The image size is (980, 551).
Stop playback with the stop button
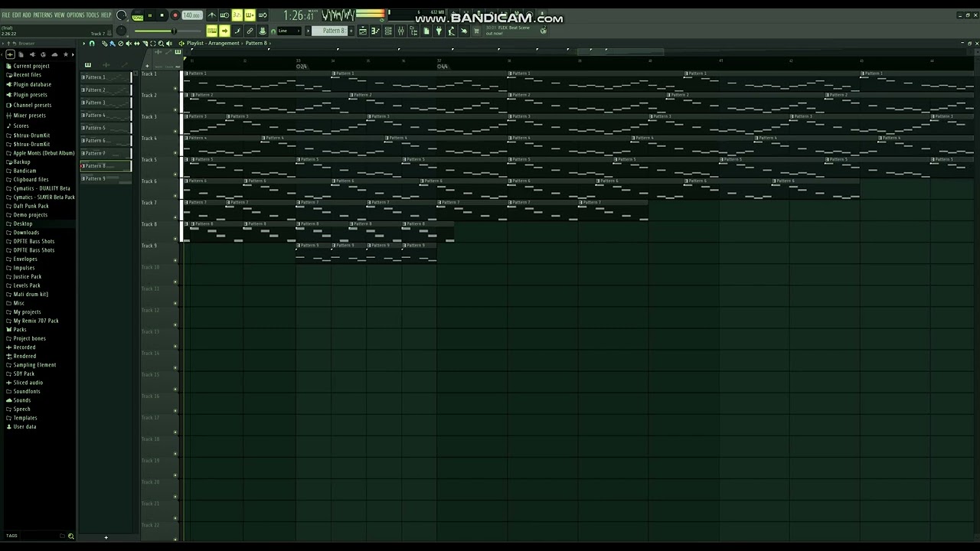[x=162, y=15]
